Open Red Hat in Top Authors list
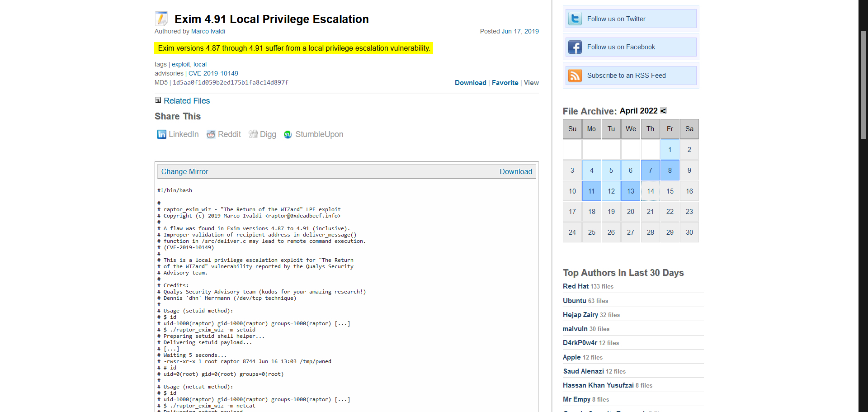 (x=575, y=286)
